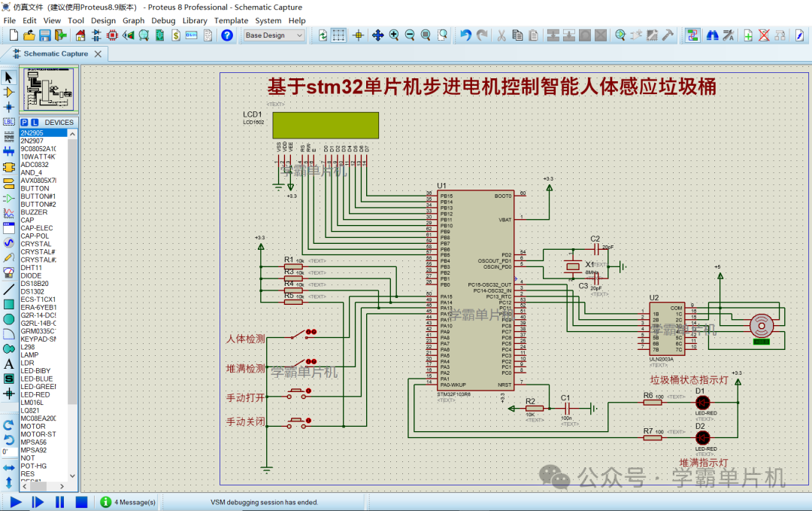Select the Selection Mode arrow tool

coord(8,78)
